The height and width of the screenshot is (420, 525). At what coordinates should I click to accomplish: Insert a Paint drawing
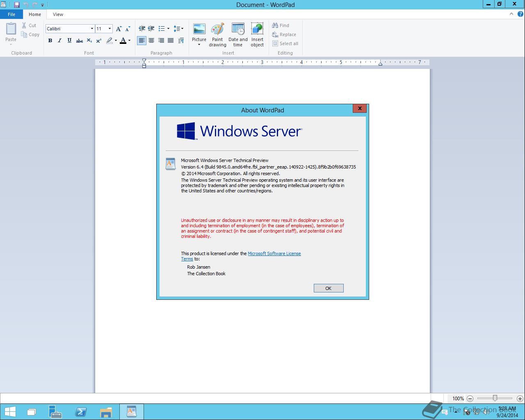(x=217, y=35)
